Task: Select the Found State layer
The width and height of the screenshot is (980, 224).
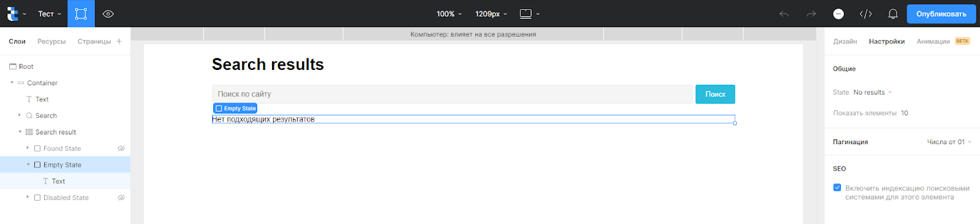Action: point(65,149)
